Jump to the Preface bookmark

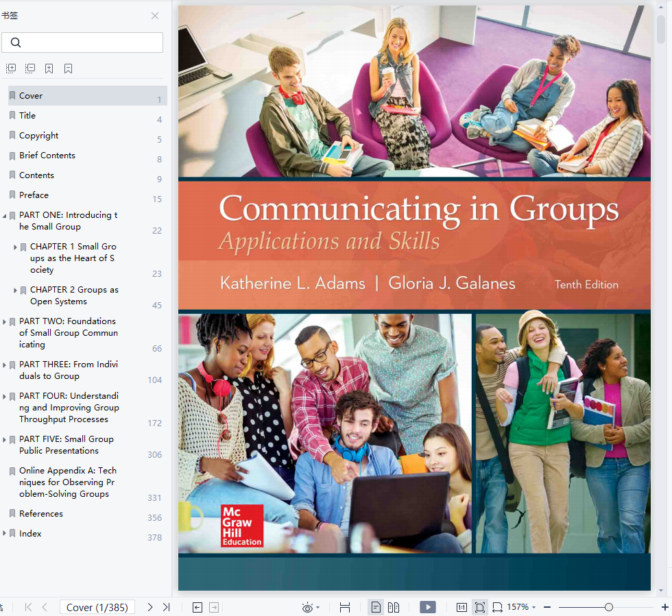tap(34, 195)
